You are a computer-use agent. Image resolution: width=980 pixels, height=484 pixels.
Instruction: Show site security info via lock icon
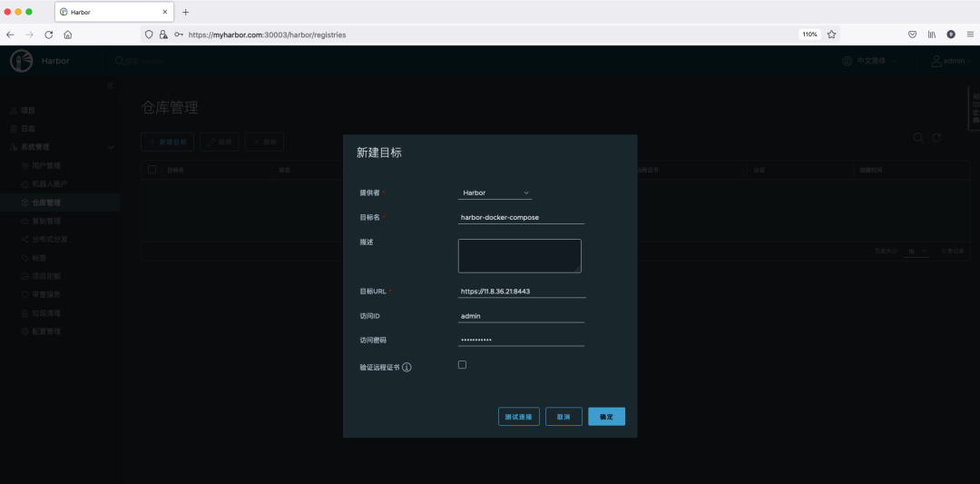(x=163, y=35)
